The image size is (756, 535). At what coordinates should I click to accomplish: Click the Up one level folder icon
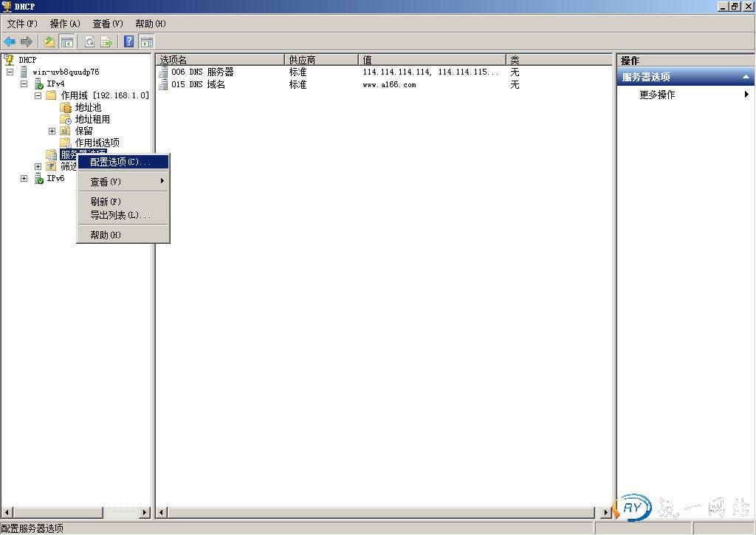click(49, 42)
